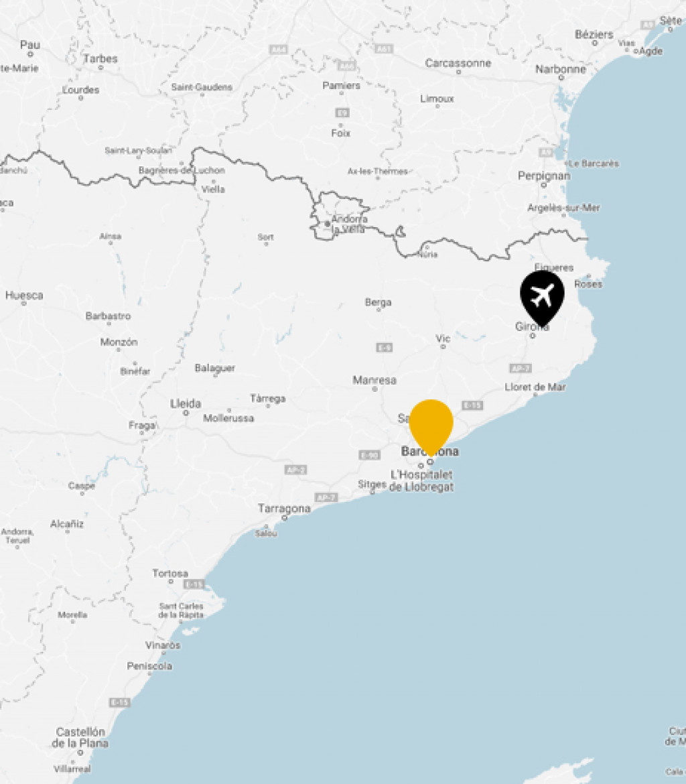Click the Lloret de Mar label
The image size is (686, 784).
tap(535, 387)
